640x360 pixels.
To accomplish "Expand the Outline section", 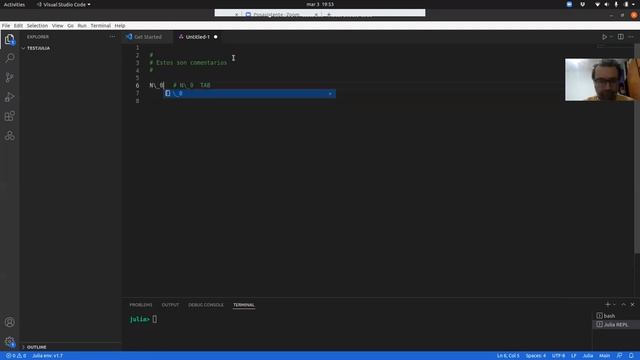I will (x=71, y=347).
